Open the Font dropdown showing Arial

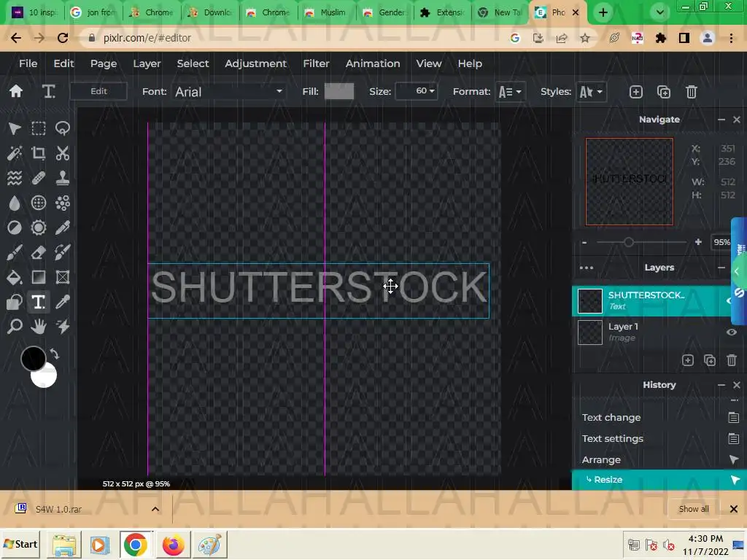coord(228,92)
